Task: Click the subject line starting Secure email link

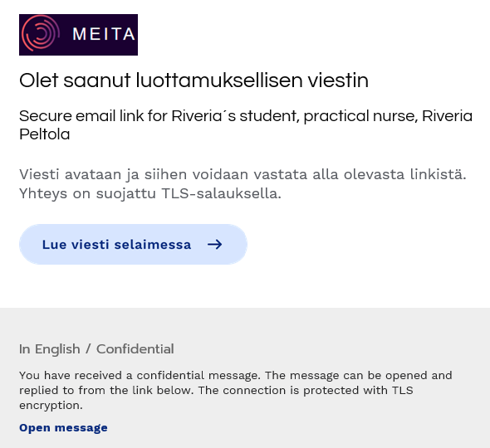Action: [x=246, y=125]
